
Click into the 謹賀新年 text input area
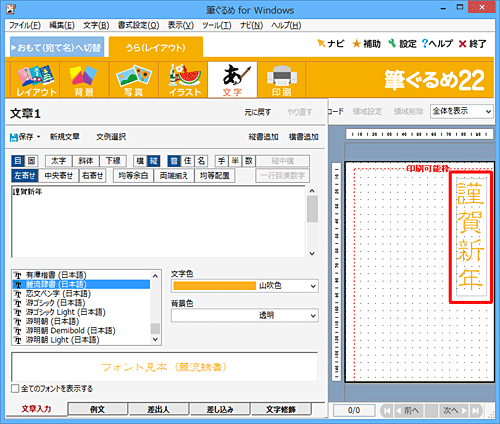click(x=158, y=222)
